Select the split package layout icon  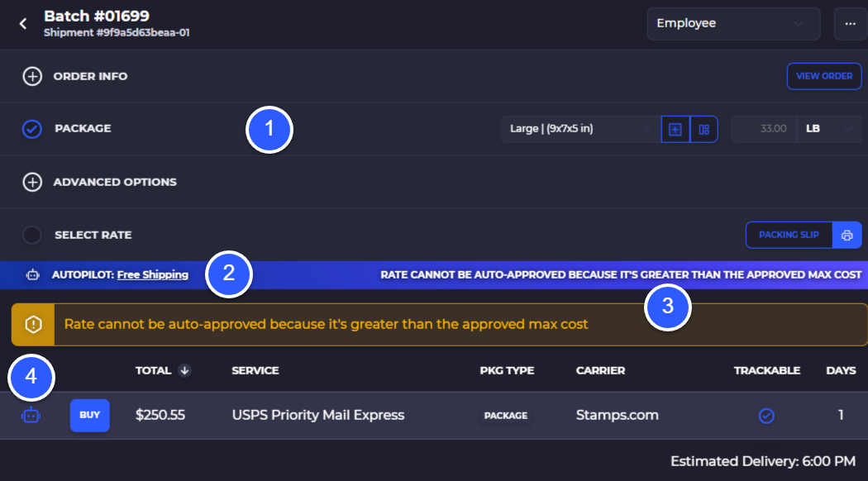click(703, 129)
